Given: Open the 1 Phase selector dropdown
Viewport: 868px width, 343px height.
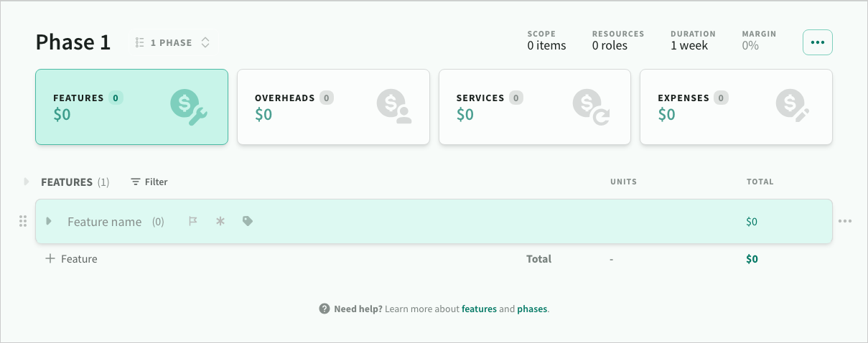Looking at the screenshot, I should point(172,43).
